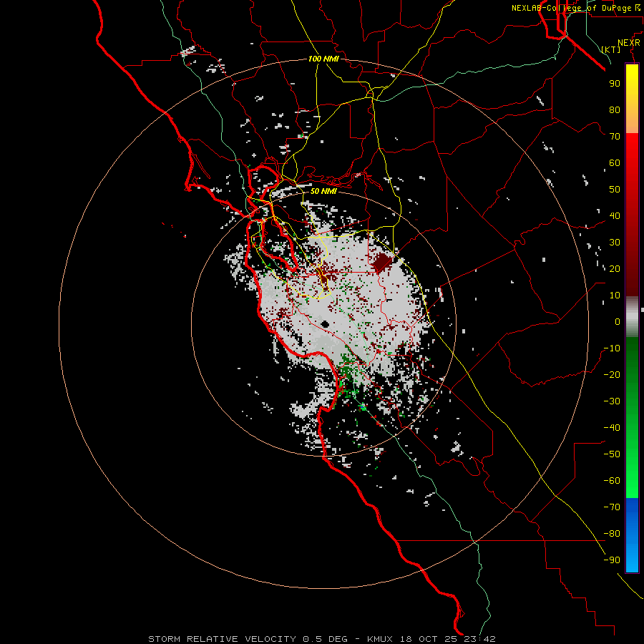Click the 60 value on velocity scale
Image resolution: width=644 pixels, height=644 pixels.
coord(615,162)
